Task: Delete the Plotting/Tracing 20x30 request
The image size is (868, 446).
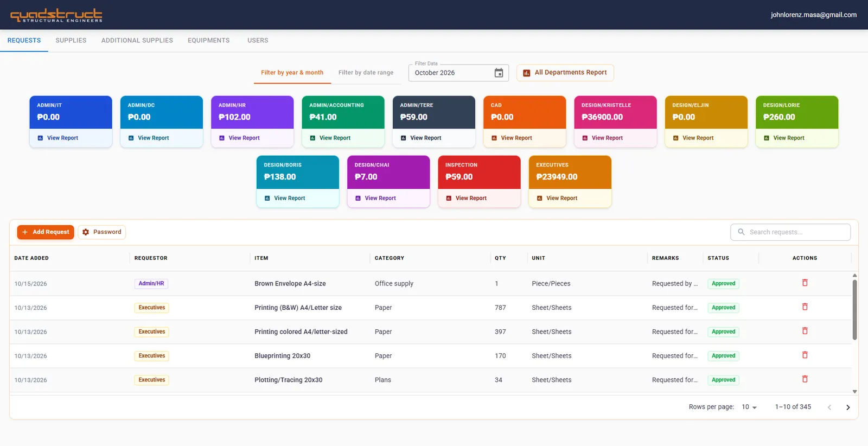Action: tap(805, 379)
